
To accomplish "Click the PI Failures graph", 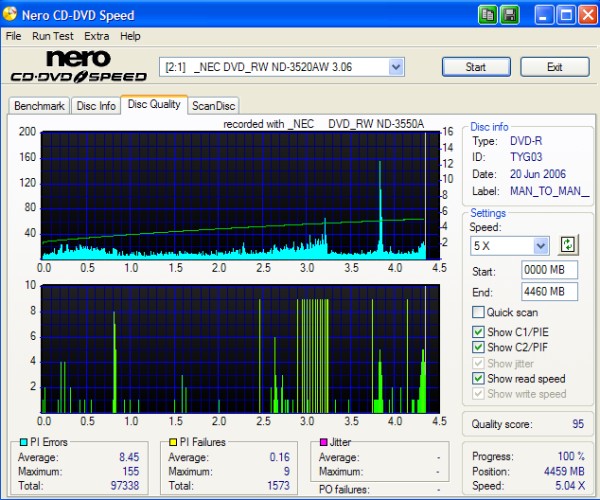I will tap(240, 349).
